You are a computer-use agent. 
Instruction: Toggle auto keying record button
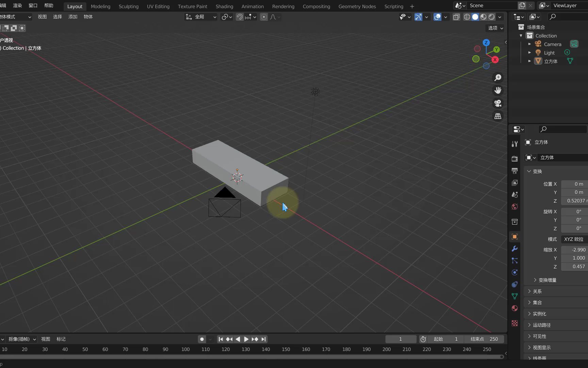click(202, 339)
